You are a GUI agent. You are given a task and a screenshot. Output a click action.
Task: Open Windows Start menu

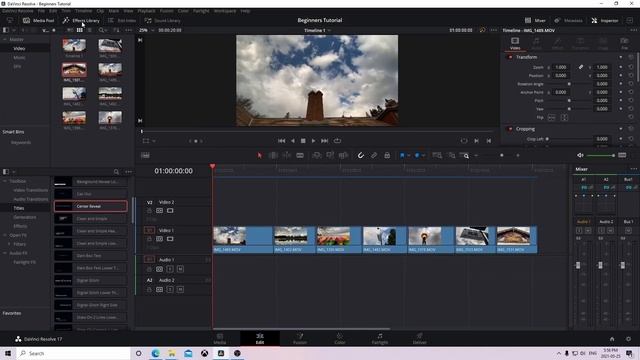click(x=8, y=353)
